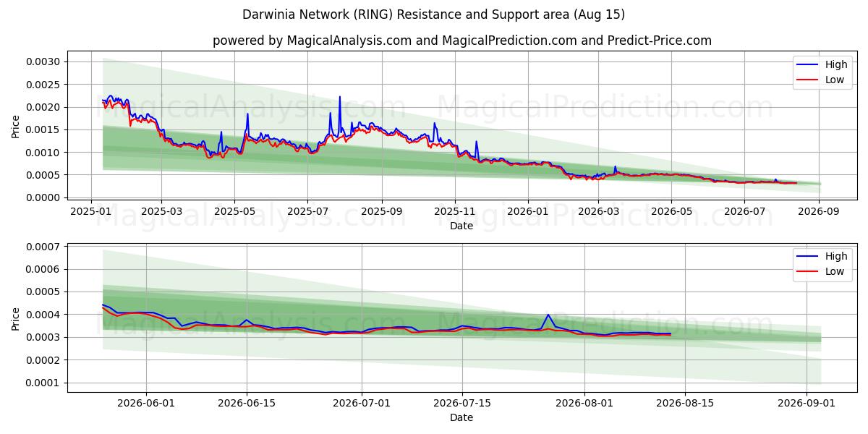Click the 2025-07 date tick label
Viewport: 868px width, 434px height.
point(307,211)
